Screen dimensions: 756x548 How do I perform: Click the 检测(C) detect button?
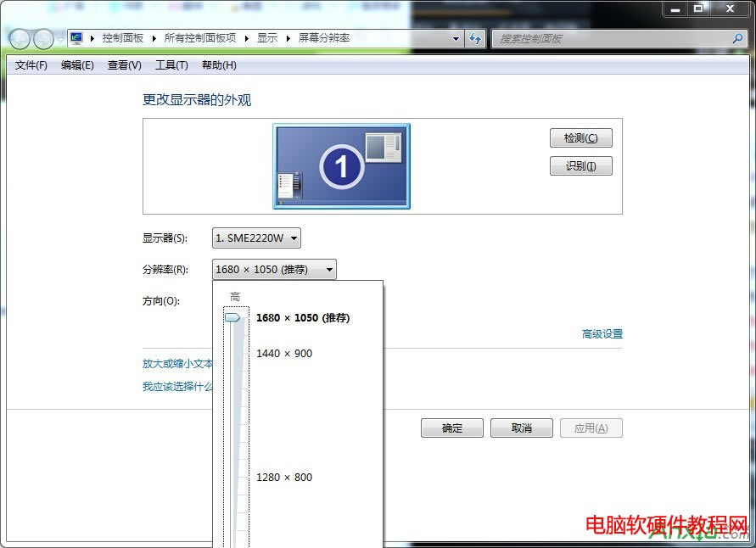[x=580, y=137]
